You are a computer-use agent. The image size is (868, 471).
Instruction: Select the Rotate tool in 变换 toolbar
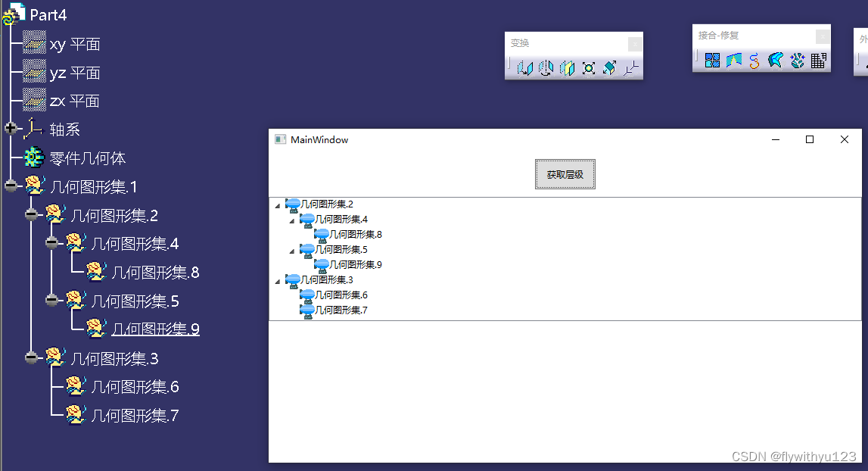click(546, 68)
